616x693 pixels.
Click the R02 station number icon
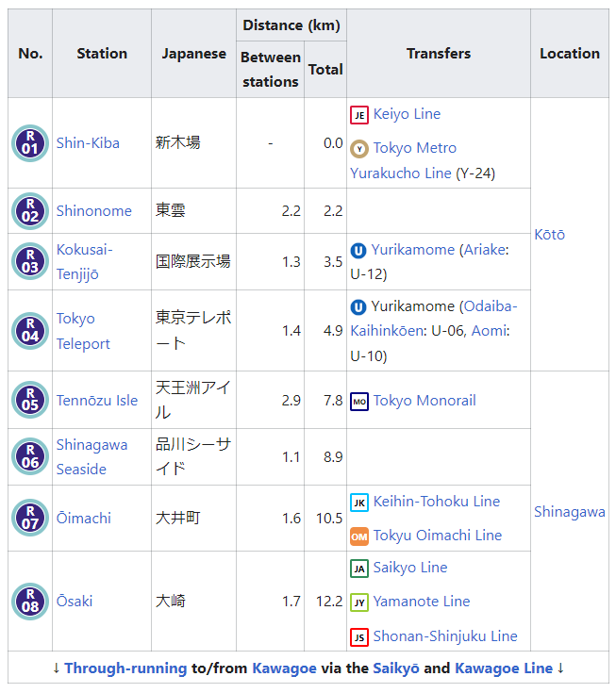tap(30, 211)
